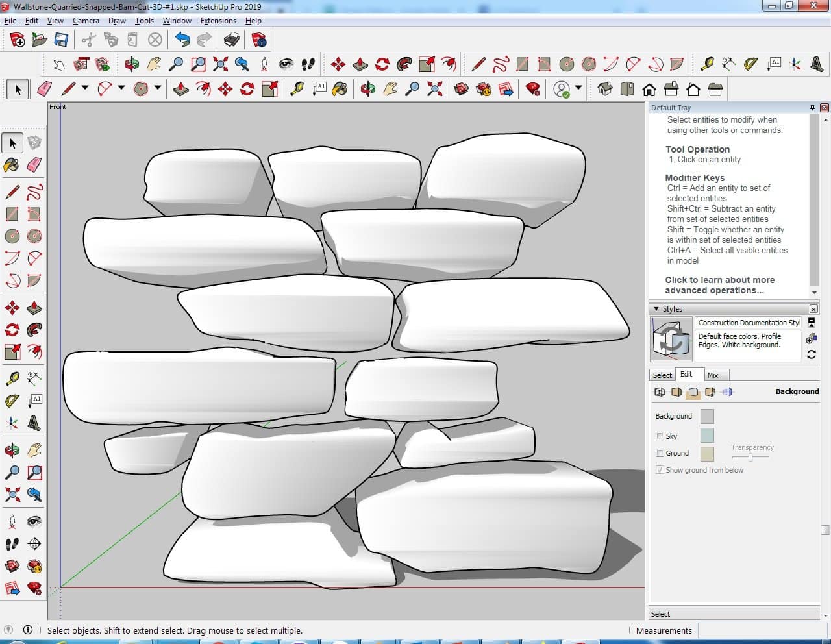This screenshot has height=644, width=831.
Task: Switch to the Iso house view icon
Action: click(605, 89)
